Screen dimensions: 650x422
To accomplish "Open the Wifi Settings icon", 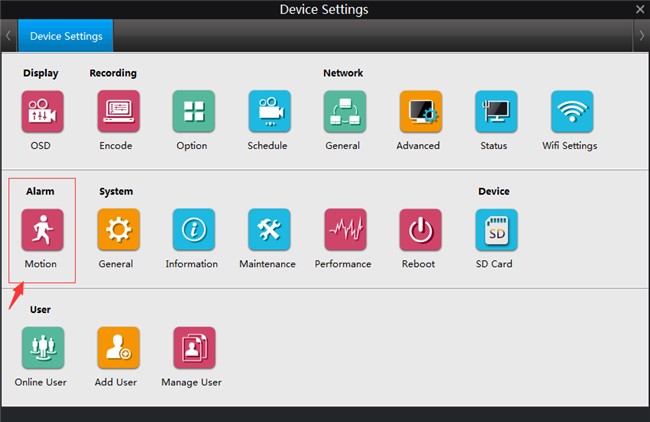I will click(572, 112).
